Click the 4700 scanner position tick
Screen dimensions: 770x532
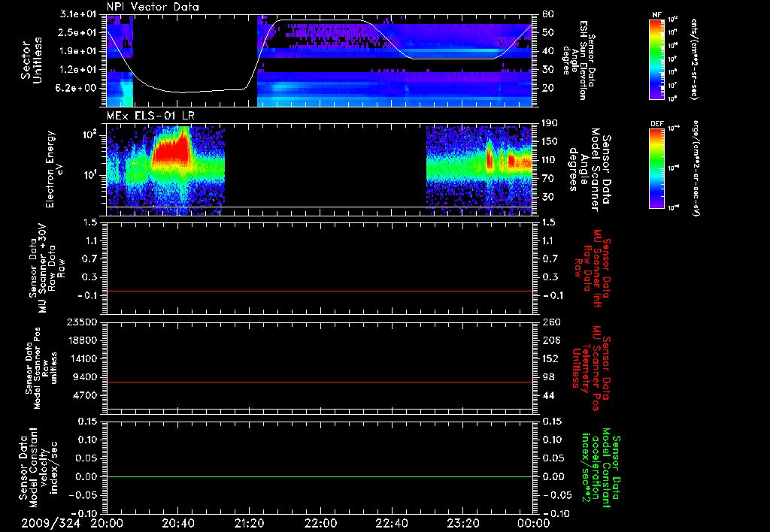[x=85, y=395]
